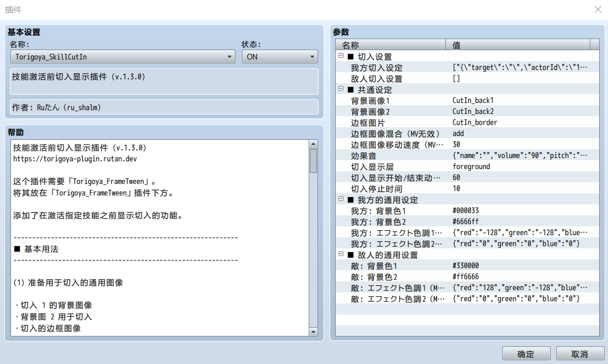Click the foreground layer value
Screen dimensions: 608x364
point(471,166)
